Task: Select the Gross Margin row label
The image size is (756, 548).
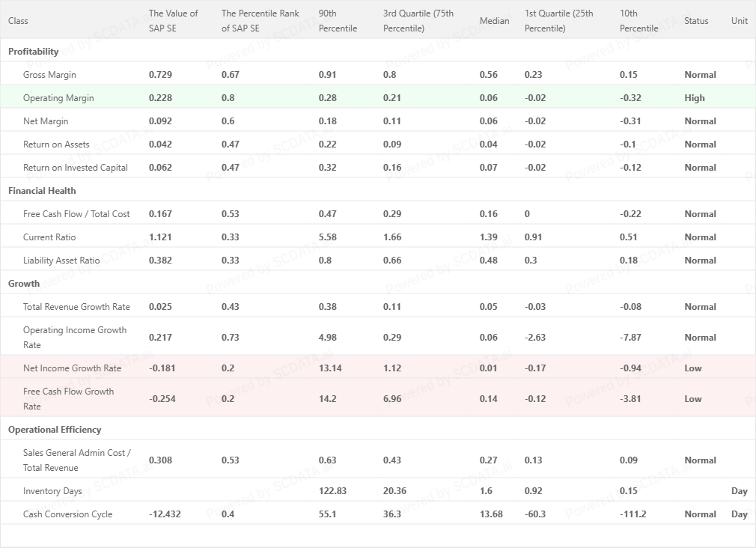Action: click(x=49, y=75)
